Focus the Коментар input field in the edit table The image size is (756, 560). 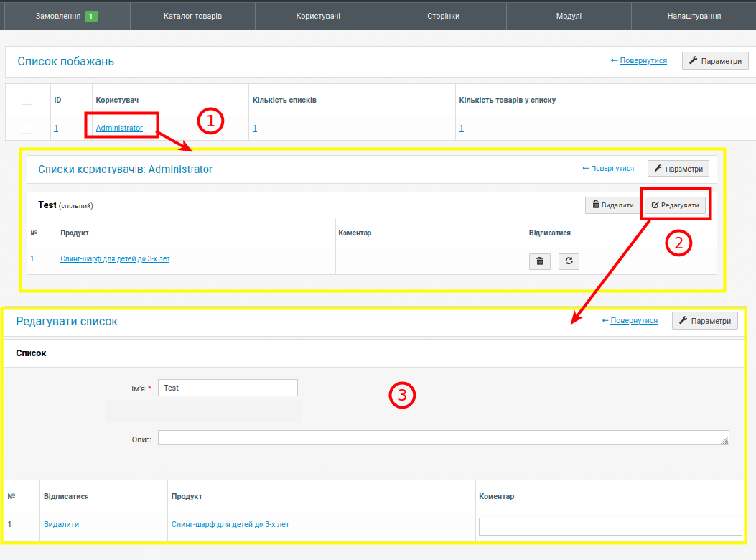[610, 527]
